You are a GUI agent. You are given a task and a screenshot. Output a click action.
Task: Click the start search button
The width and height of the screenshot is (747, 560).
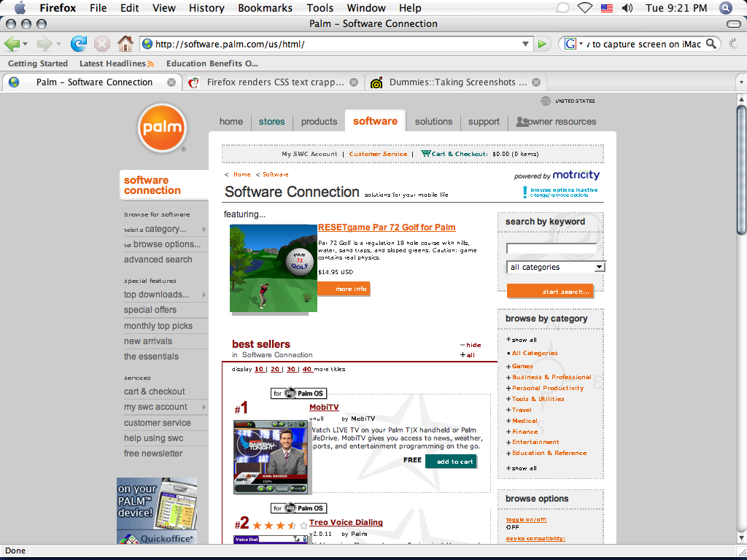[550, 292]
